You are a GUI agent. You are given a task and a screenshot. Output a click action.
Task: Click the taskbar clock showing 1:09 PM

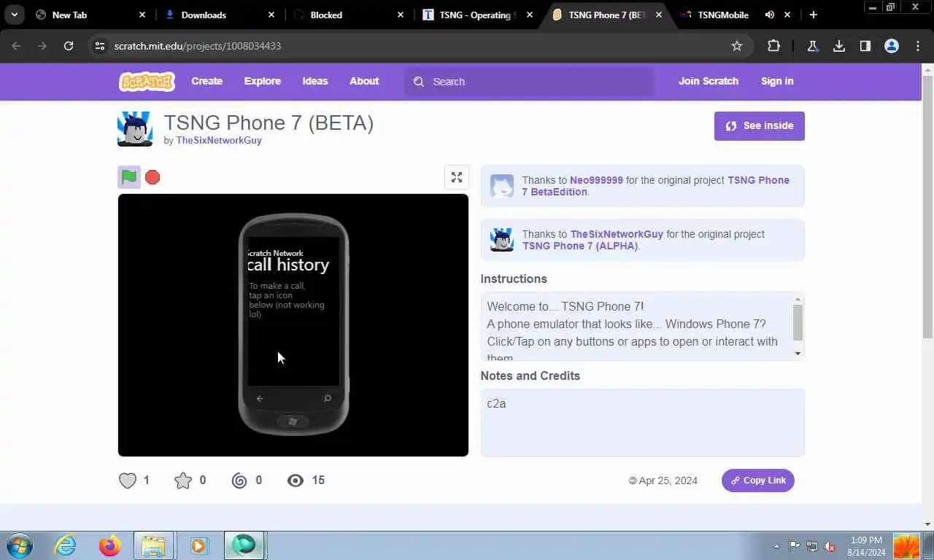(866, 546)
